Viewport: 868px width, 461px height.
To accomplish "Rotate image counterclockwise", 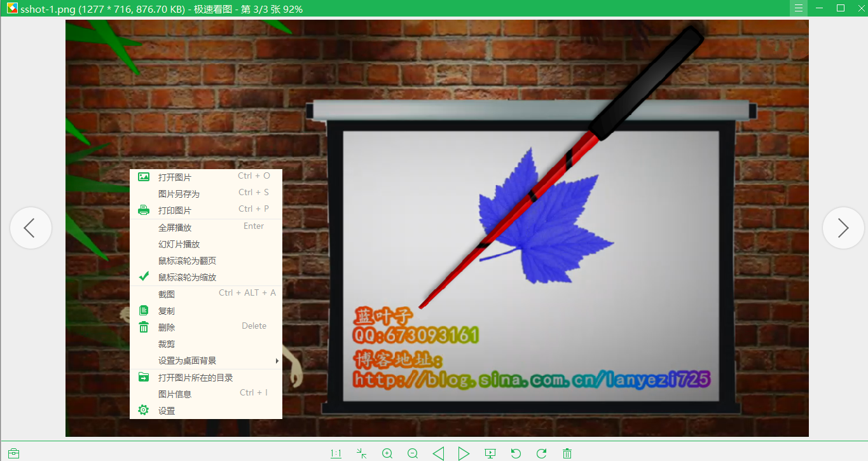I will [516, 453].
